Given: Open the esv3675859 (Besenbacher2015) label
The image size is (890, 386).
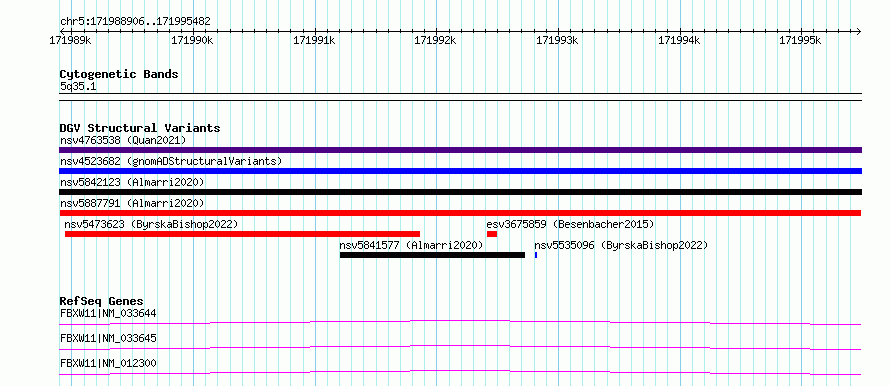Looking at the screenshot, I should [570, 224].
